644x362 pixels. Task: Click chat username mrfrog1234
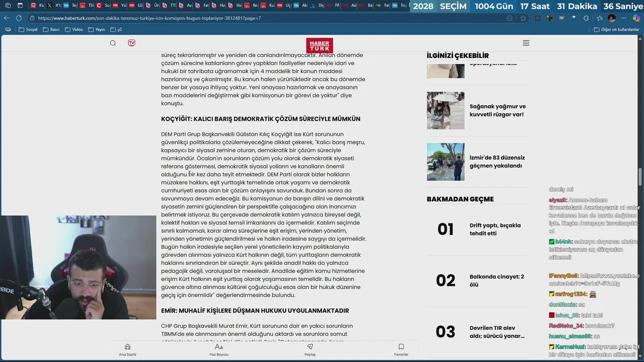click(571, 294)
